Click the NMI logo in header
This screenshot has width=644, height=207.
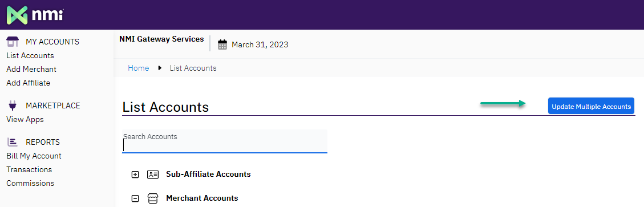[35, 15]
